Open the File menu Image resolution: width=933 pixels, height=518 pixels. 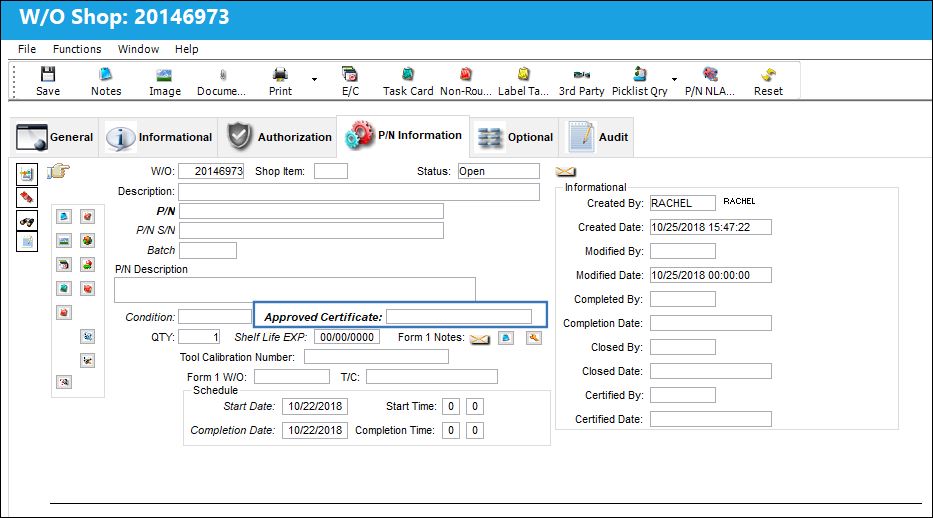[x=27, y=49]
